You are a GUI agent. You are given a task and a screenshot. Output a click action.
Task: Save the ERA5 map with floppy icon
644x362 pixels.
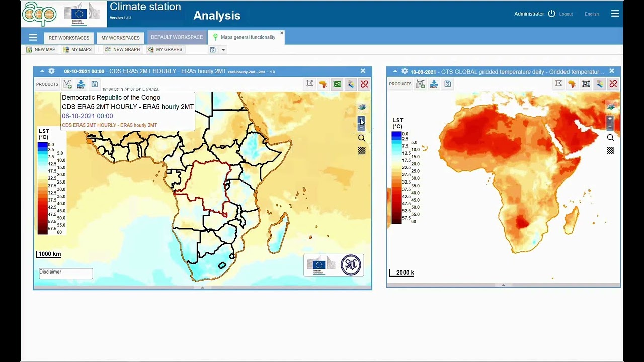95,84
